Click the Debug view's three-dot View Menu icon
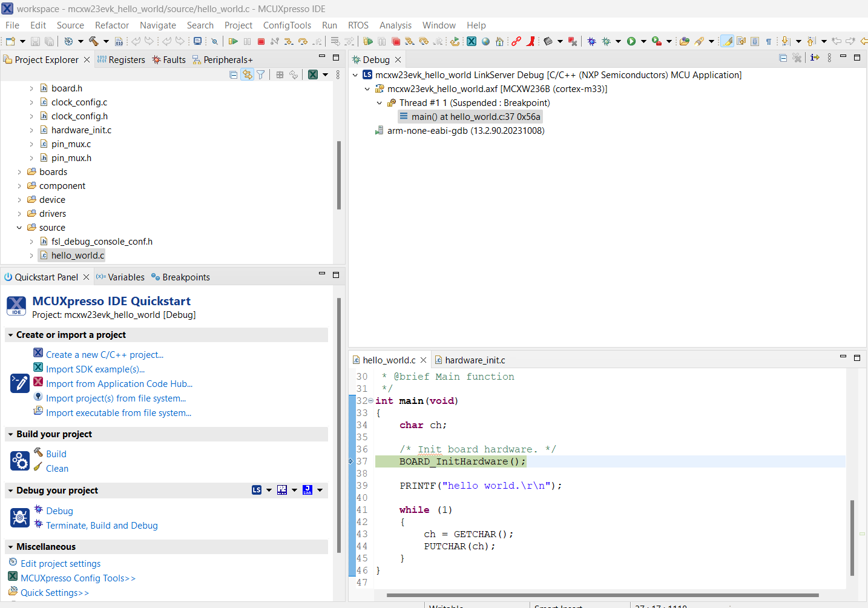 (829, 58)
